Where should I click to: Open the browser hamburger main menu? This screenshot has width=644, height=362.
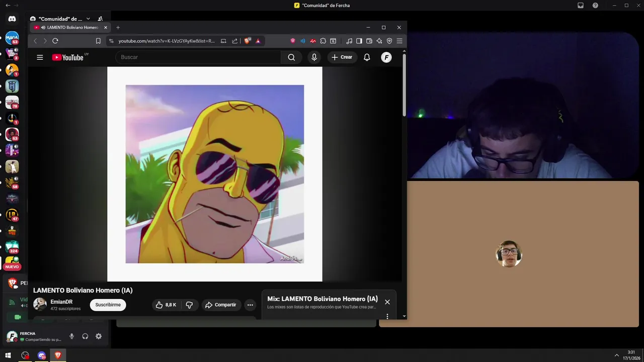click(x=399, y=41)
